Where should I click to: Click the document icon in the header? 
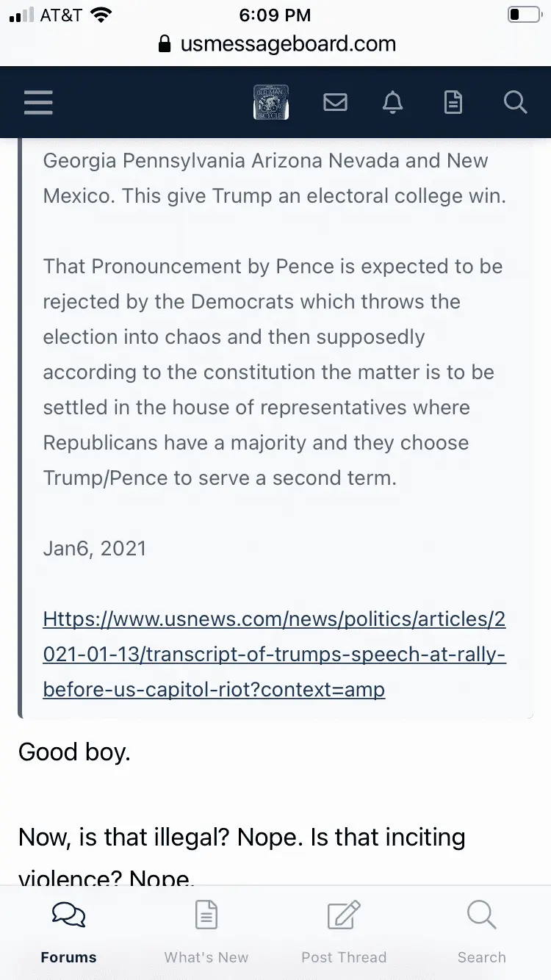pyautogui.click(x=453, y=102)
